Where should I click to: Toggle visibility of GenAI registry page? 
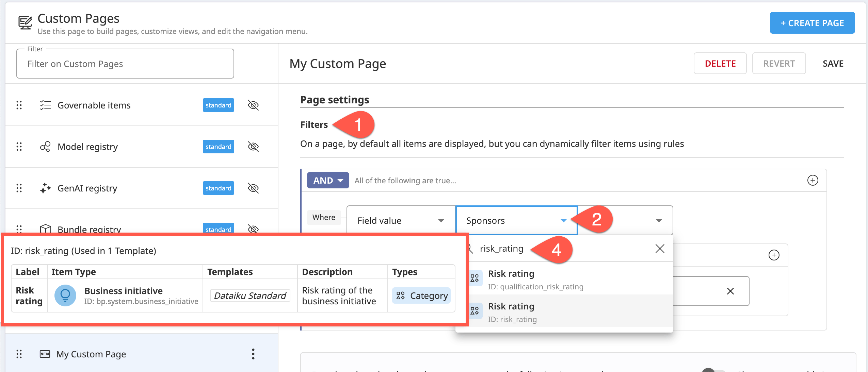[x=253, y=188]
